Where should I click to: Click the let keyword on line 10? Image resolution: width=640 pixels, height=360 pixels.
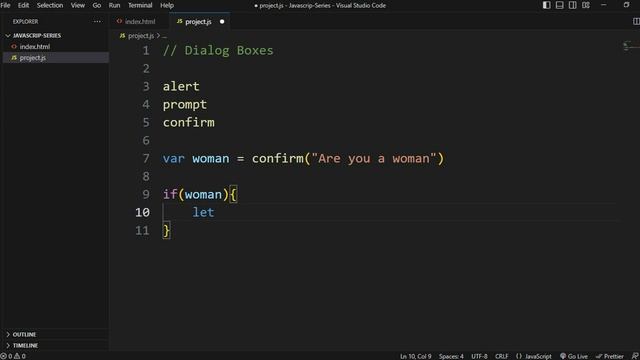click(203, 212)
